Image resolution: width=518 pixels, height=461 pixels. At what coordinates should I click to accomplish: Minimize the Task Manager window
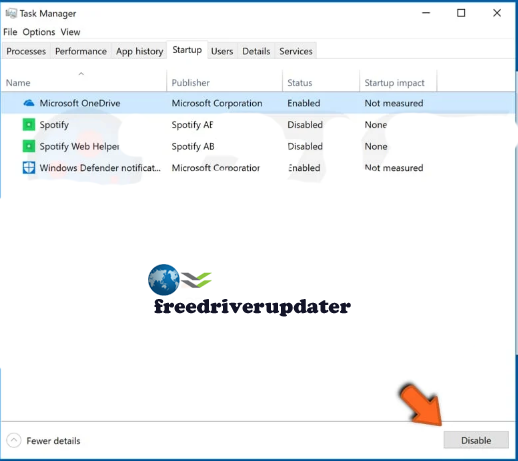[426, 13]
